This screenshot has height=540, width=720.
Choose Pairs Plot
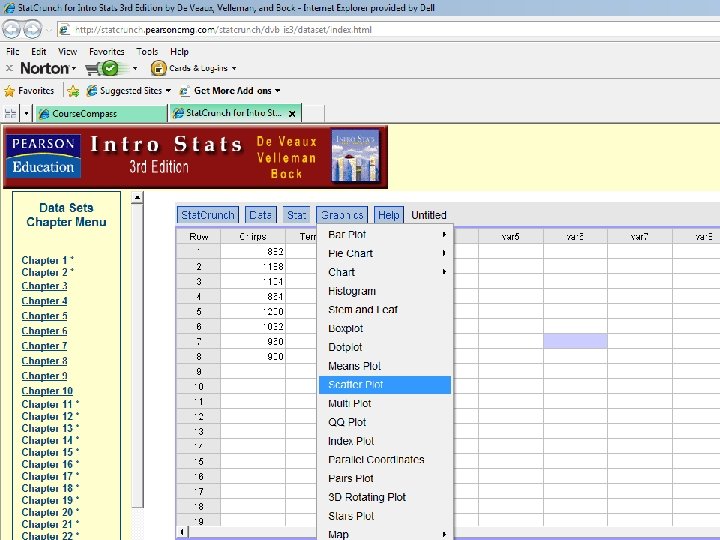tap(385, 478)
